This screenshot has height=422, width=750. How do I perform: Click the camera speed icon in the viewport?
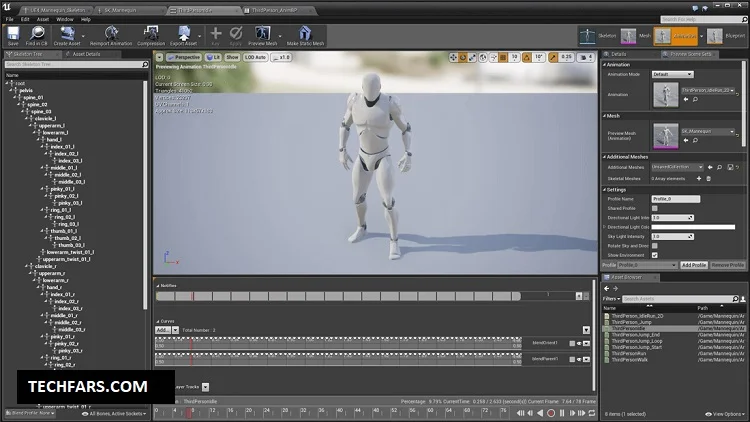coord(586,57)
